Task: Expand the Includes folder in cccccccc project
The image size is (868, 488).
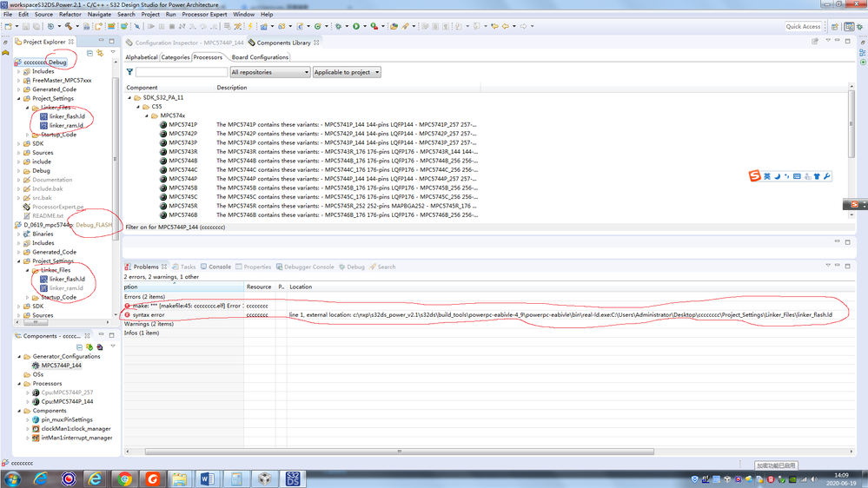Action: 19,71
